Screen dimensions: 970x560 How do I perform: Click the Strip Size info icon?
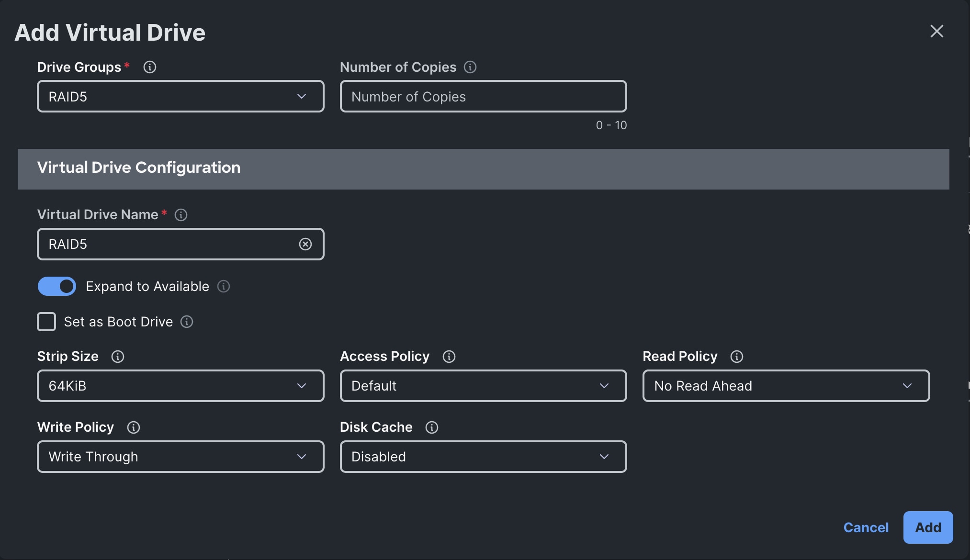(x=118, y=356)
